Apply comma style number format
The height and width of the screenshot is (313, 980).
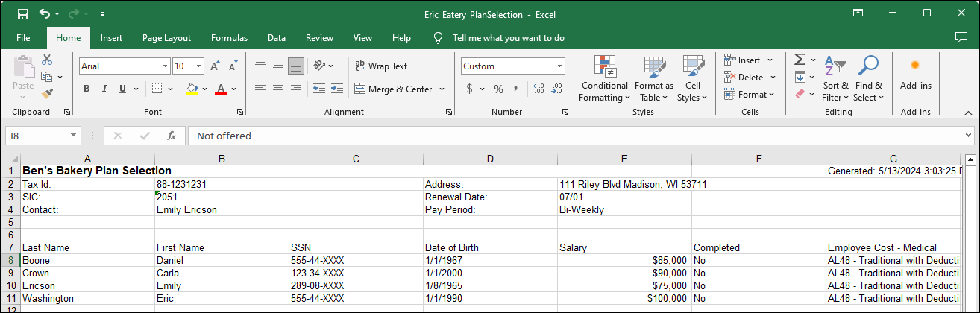(516, 89)
